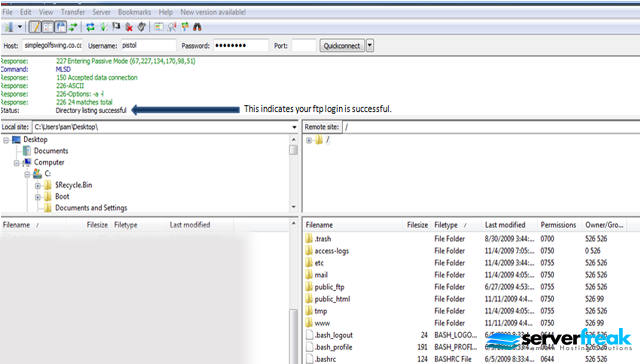
Task: Select the public_html remote folder
Action: click(x=332, y=299)
